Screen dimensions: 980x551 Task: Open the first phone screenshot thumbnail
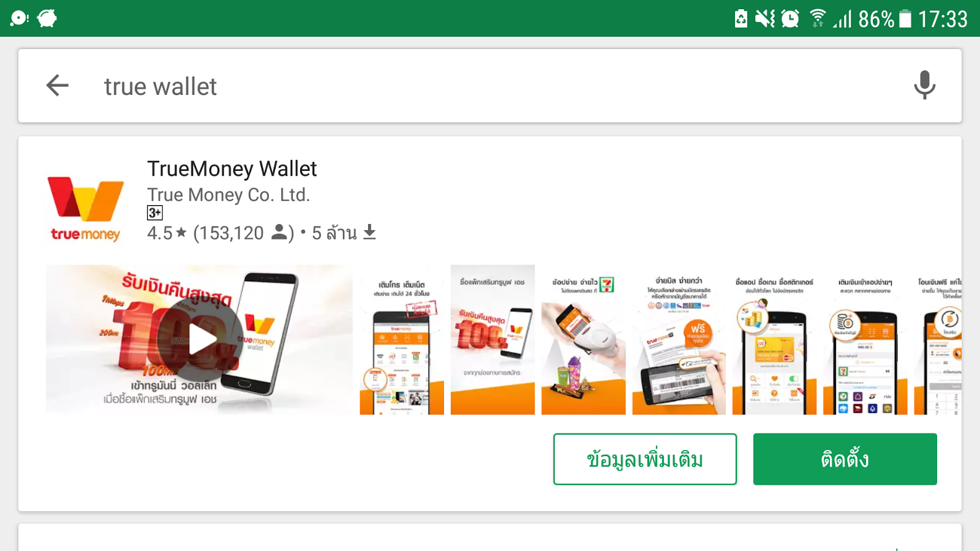pos(402,340)
